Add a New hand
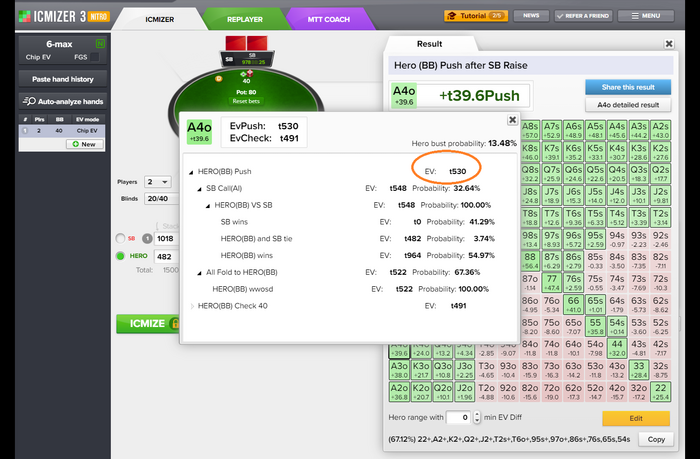This screenshot has height=459, width=700. click(84, 144)
